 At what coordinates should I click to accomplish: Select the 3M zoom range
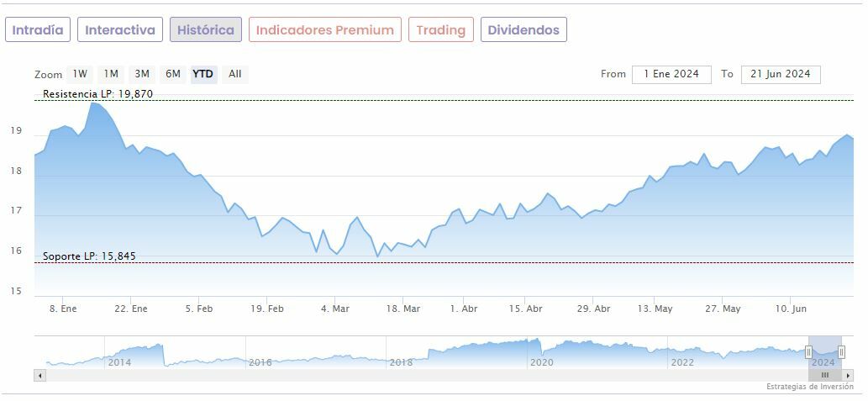pos(142,74)
